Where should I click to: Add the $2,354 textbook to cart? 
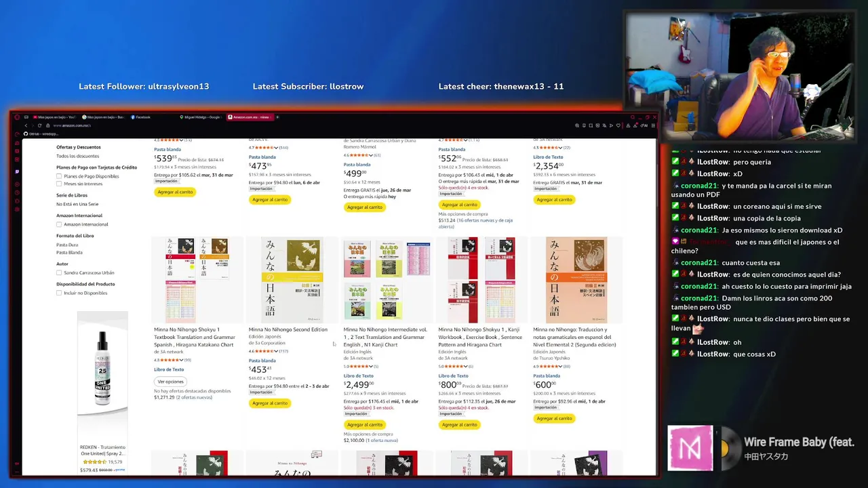pyautogui.click(x=554, y=199)
